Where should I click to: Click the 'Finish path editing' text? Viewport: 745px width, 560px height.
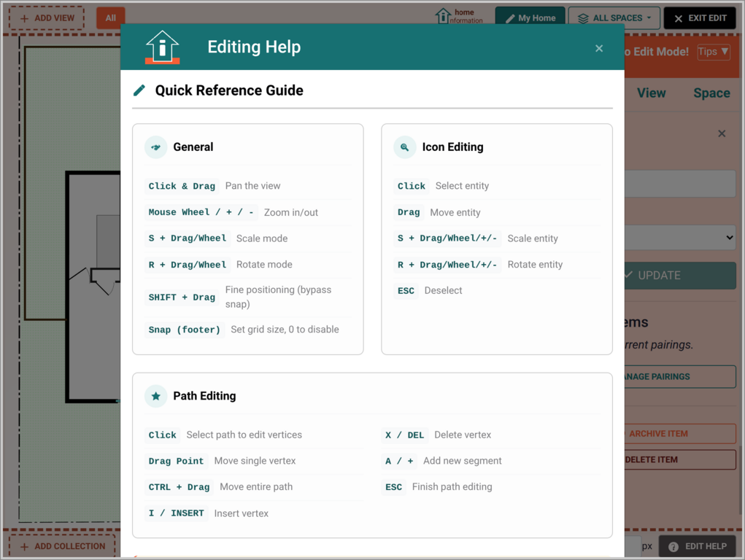(452, 487)
